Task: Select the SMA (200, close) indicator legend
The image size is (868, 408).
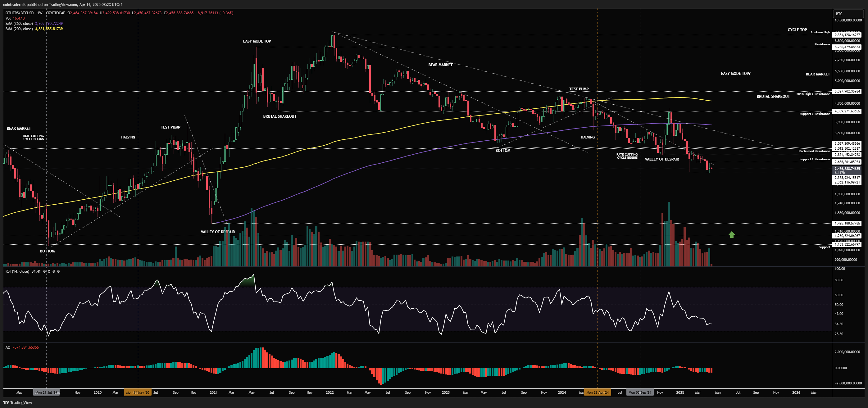Action: 19,29
